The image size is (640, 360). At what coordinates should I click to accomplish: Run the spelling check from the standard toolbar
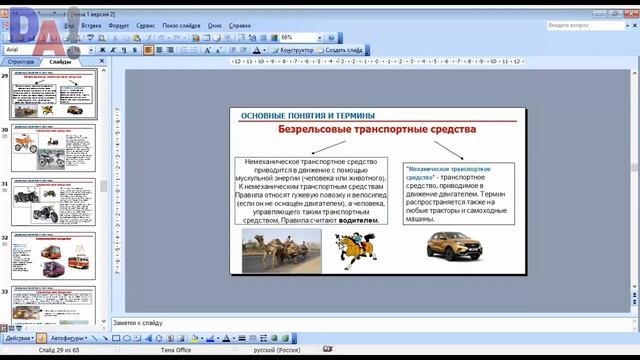[91, 38]
